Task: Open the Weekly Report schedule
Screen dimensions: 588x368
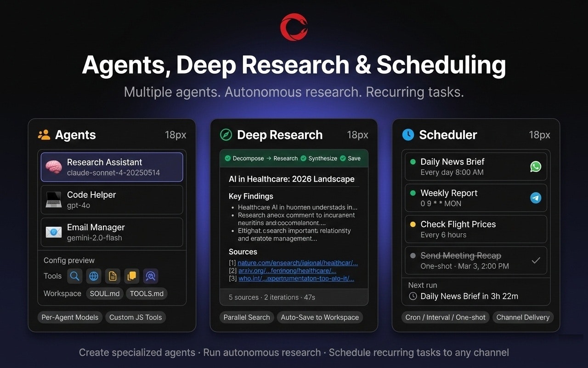Action: (x=476, y=198)
